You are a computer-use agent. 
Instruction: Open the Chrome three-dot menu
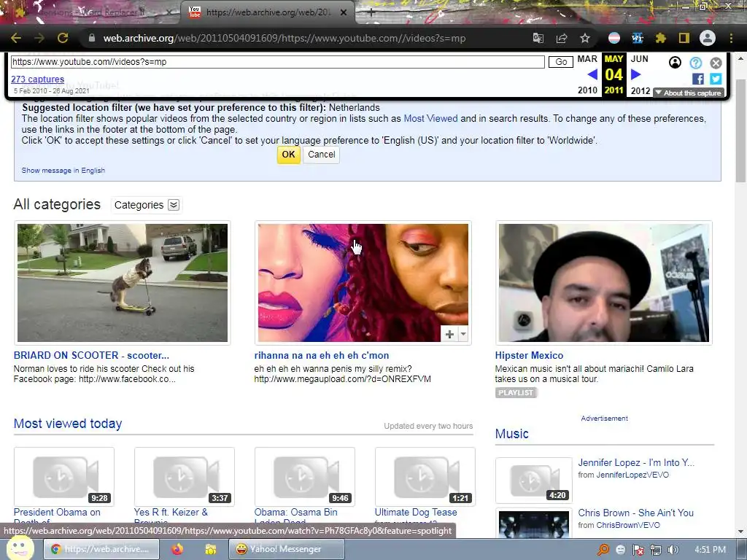coord(731,38)
